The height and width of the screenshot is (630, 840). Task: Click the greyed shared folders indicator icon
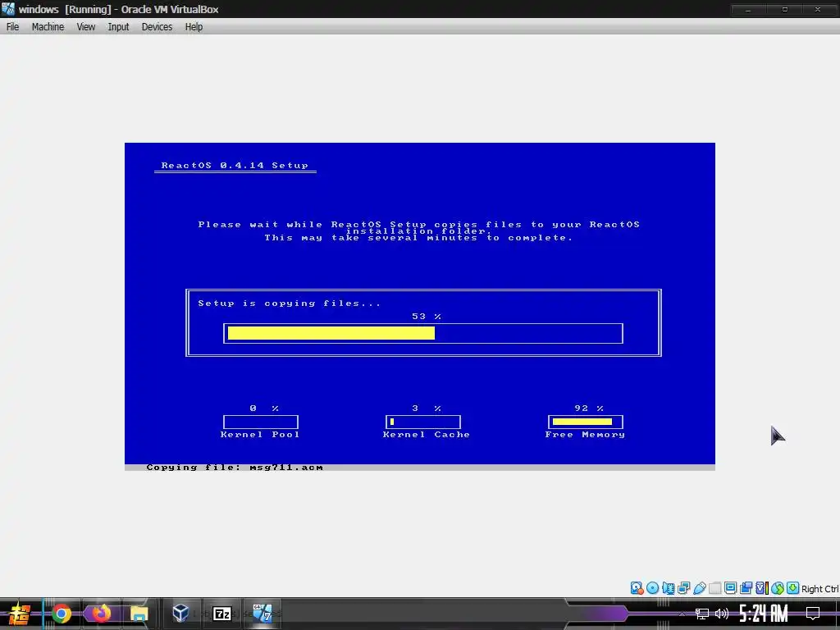coord(715,588)
